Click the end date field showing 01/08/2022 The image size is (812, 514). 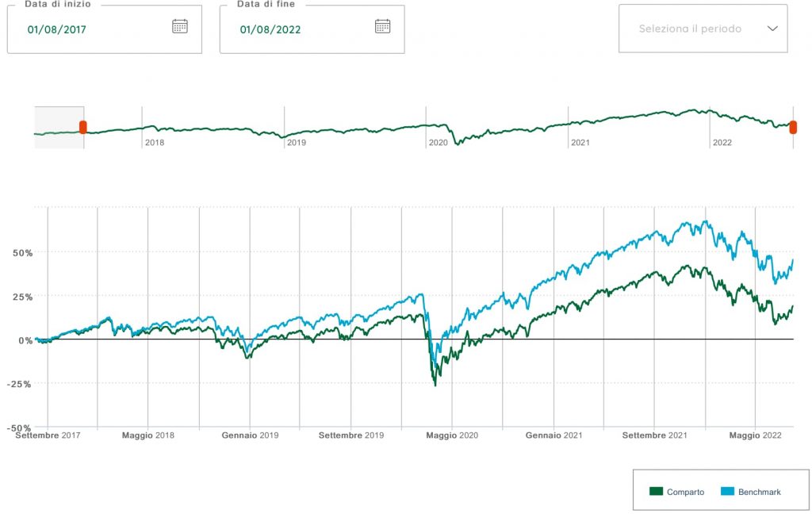(x=270, y=30)
